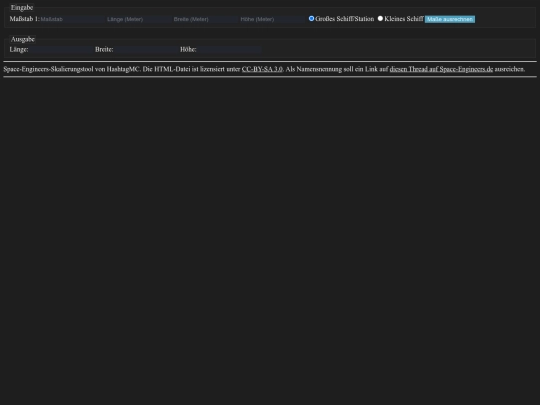Click the Länge (Meter) input field
Screen dimensions: 540x405
point(139,19)
